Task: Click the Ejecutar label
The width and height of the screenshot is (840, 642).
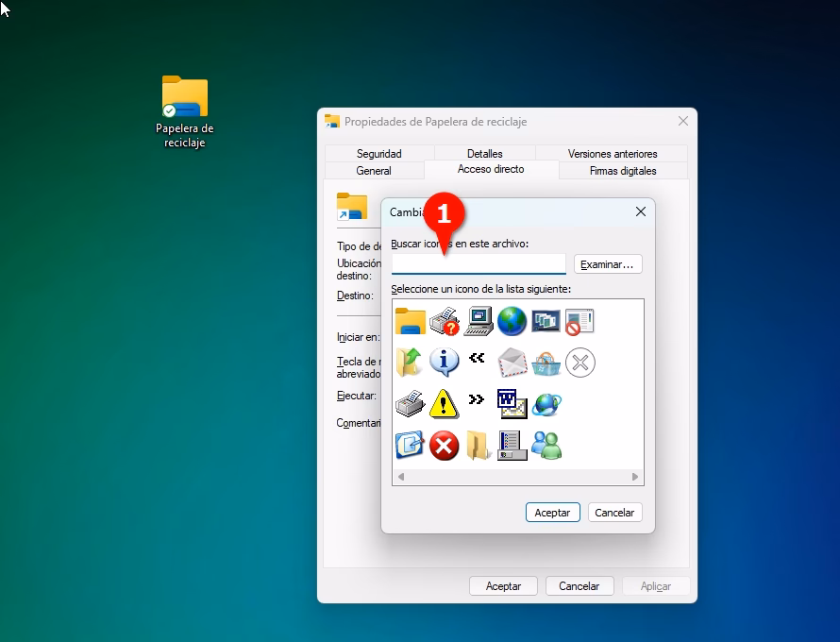Action: point(356,396)
